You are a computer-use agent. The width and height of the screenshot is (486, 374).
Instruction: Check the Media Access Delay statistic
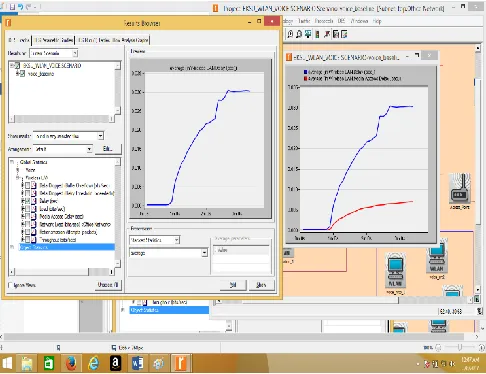28,216
